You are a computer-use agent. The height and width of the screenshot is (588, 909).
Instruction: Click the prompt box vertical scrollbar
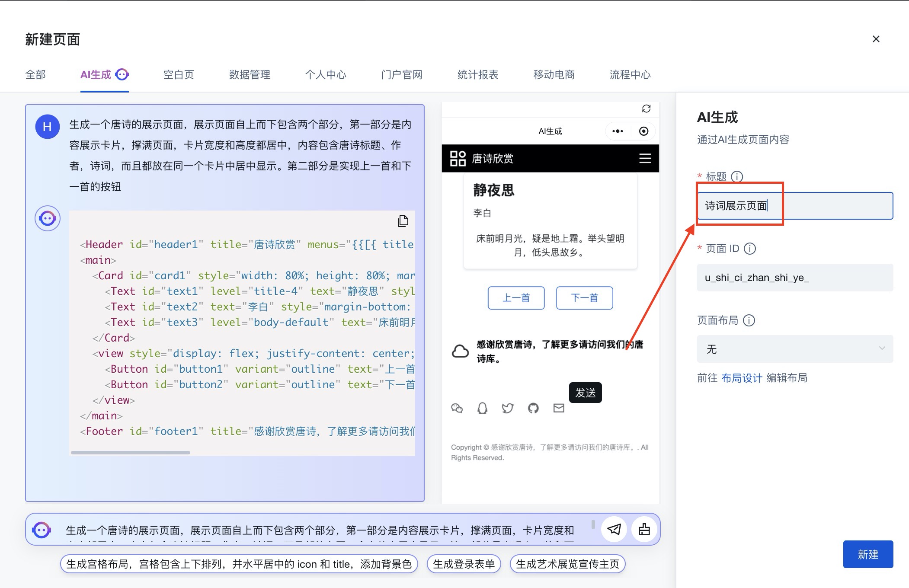point(593,524)
